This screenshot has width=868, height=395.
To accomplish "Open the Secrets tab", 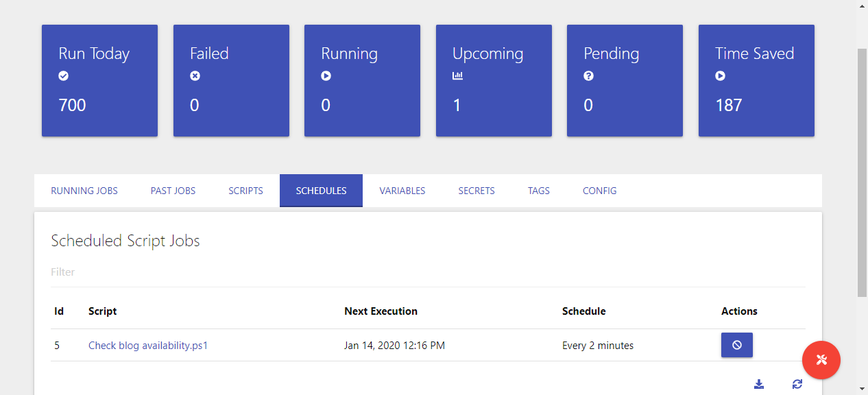I will (x=477, y=191).
